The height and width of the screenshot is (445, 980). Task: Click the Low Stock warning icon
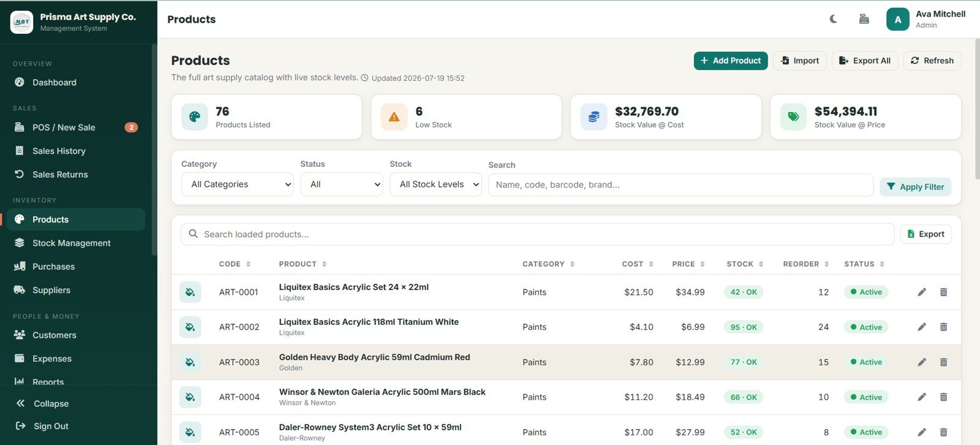point(394,117)
